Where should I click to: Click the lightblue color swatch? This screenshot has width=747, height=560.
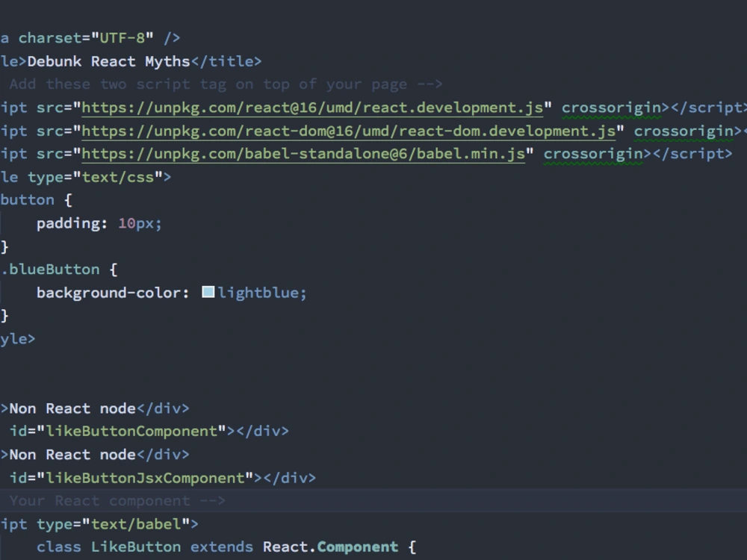click(x=208, y=292)
